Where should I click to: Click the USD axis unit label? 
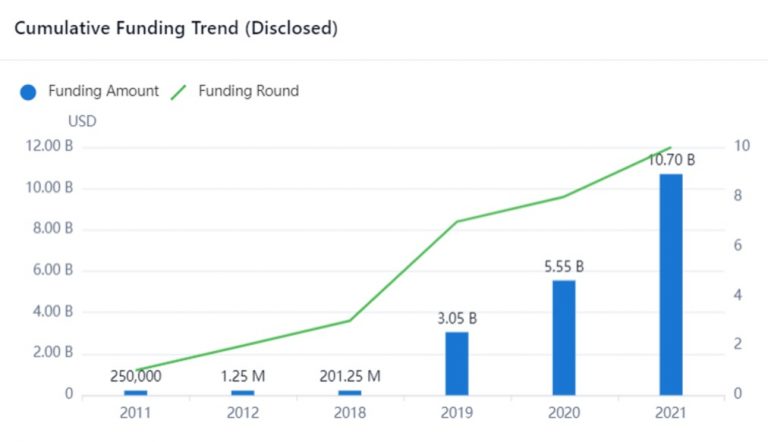(82, 121)
